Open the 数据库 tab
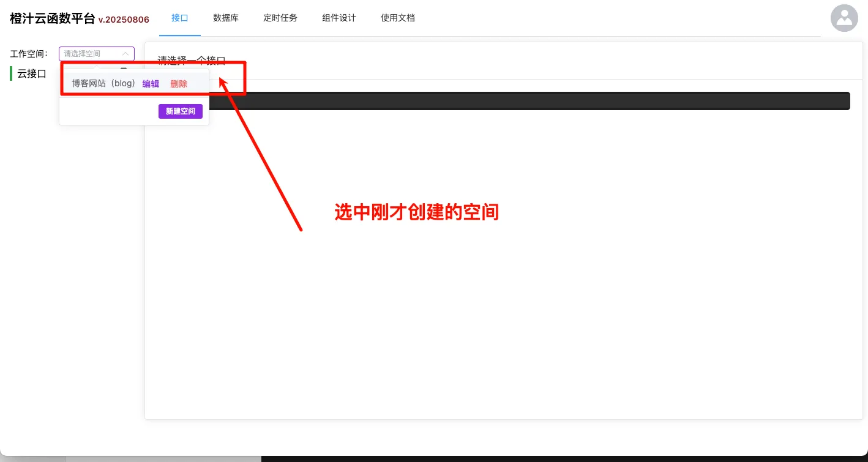The image size is (868, 462). [x=226, y=18]
